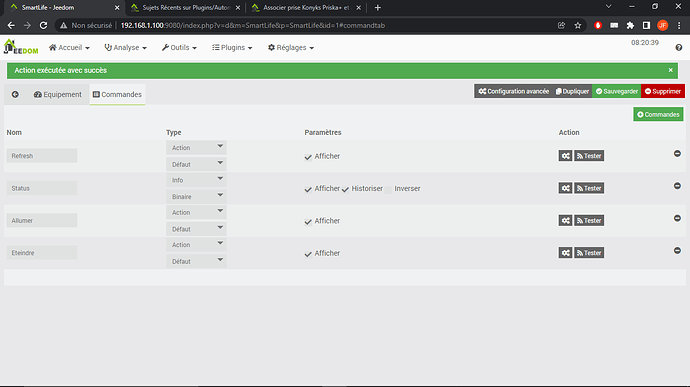Click the back arrow icon beside Equipement
Image resolution: width=690 pixels, height=387 pixels.
pos(15,94)
